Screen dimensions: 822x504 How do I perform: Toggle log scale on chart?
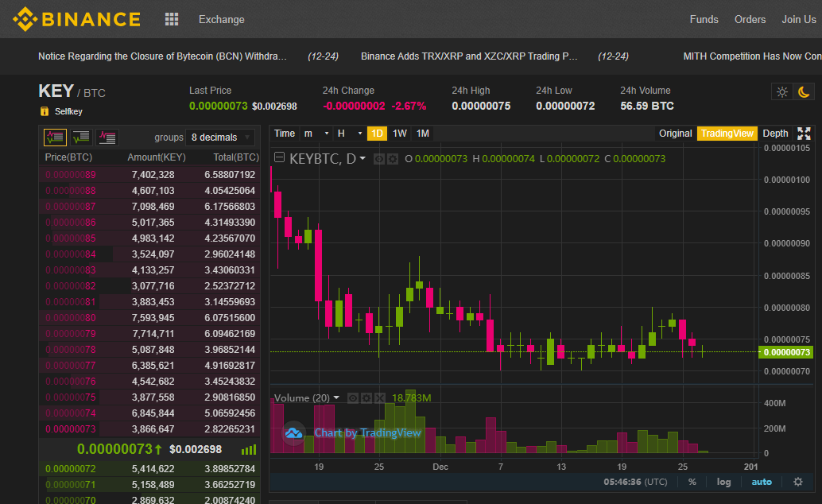(x=723, y=482)
